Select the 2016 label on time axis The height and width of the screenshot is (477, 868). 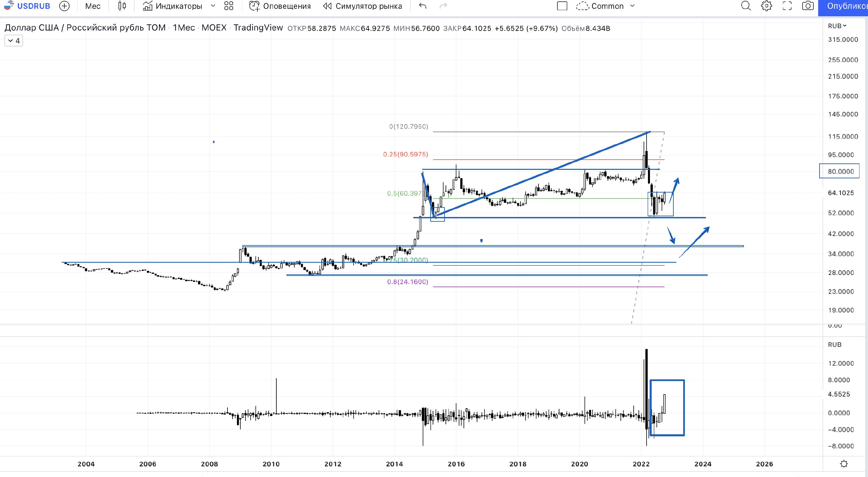pyautogui.click(x=456, y=464)
